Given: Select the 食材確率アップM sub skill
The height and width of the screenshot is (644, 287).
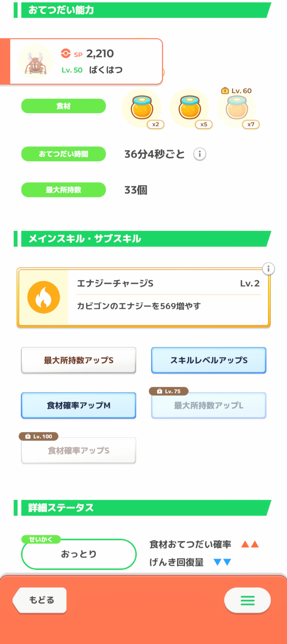Looking at the screenshot, I should tap(79, 405).
